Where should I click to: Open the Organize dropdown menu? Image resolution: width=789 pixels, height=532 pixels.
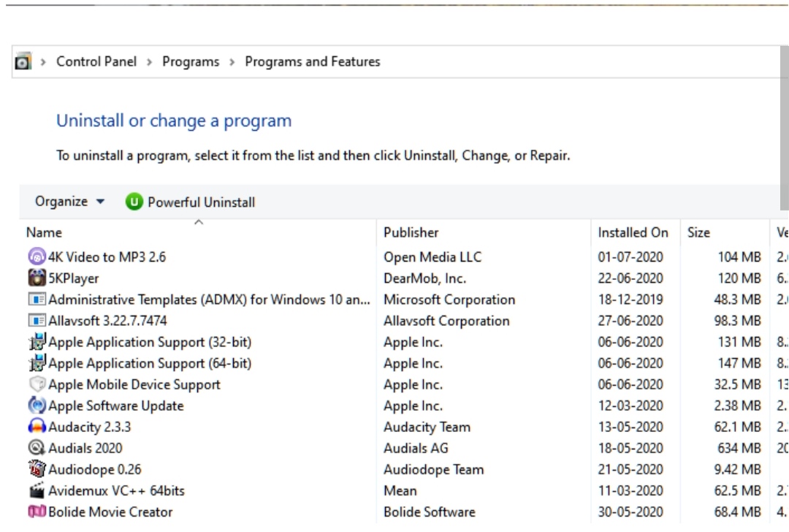tap(69, 202)
